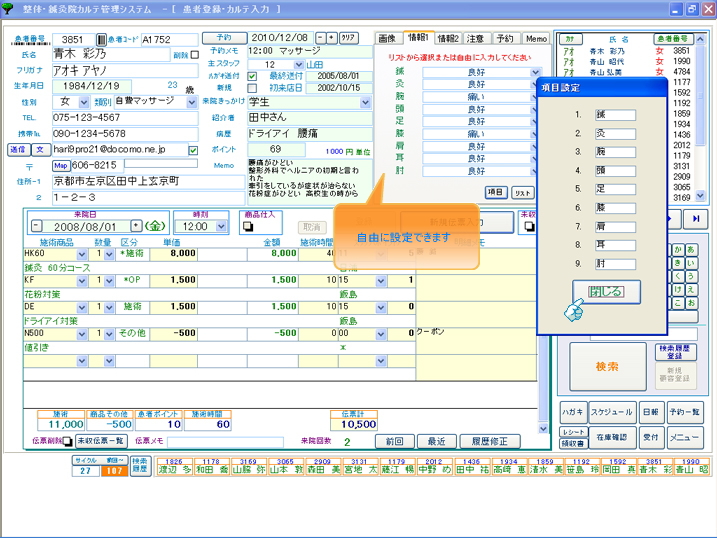Click item 1 field containing 鍼 in 項目設定
Image resolution: width=717 pixels, height=538 pixels.
(x=615, y=115)
